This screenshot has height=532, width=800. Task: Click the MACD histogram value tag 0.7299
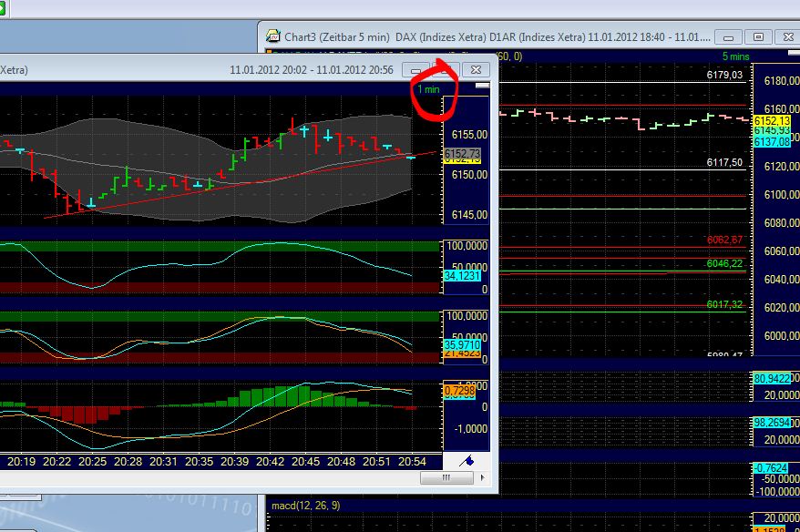click(461, 390)
